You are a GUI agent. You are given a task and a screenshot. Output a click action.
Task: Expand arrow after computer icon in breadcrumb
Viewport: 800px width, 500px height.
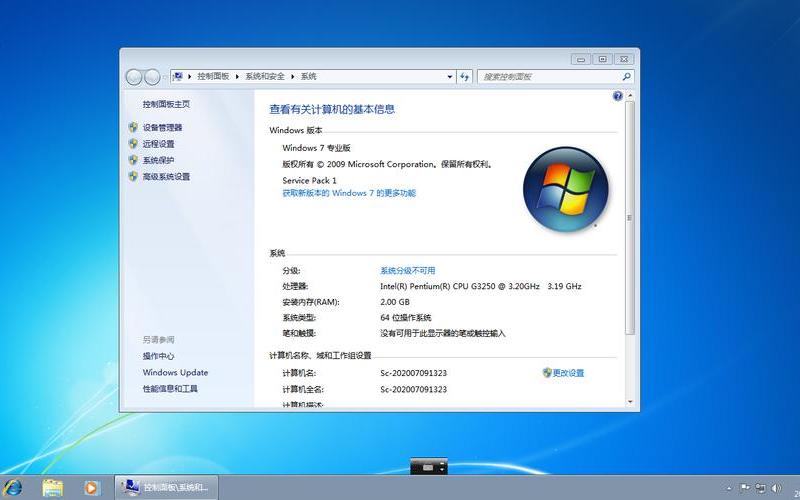tap(189, 77)
